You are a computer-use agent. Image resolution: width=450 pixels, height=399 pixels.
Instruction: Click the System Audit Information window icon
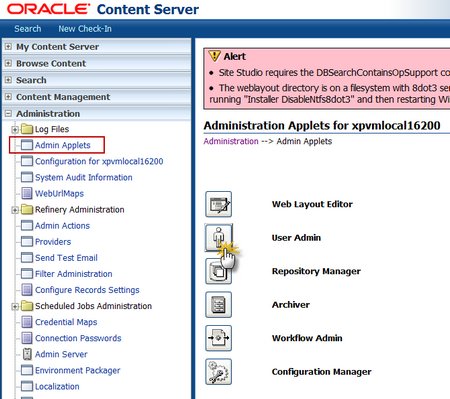point(27,177)
